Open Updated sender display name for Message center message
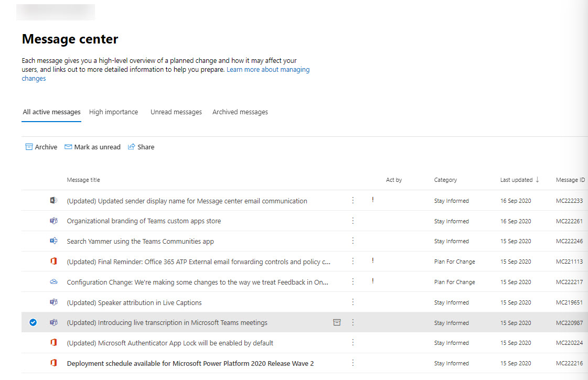The image size is (588, 380). pyautogui.click(x=187, y=201)
